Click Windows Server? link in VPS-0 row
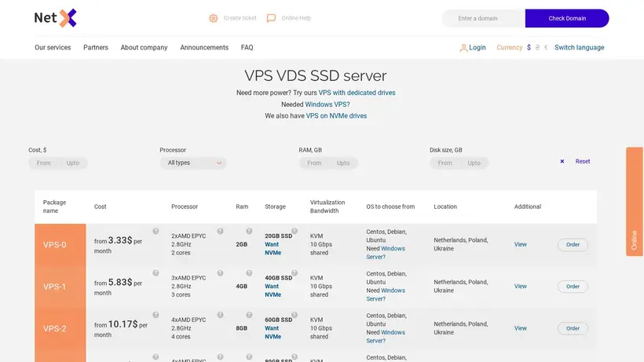This screenshot has height=362, width=644. point(386,253)
